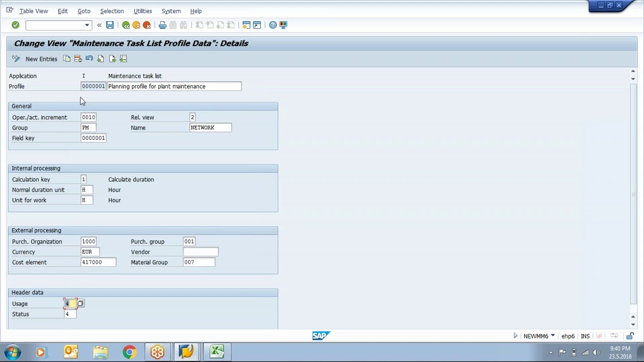The height and width of the screenshot is (362, 644).
Task: Open the NEWMM6 system info dropdown
Action: tap(552, 336)
